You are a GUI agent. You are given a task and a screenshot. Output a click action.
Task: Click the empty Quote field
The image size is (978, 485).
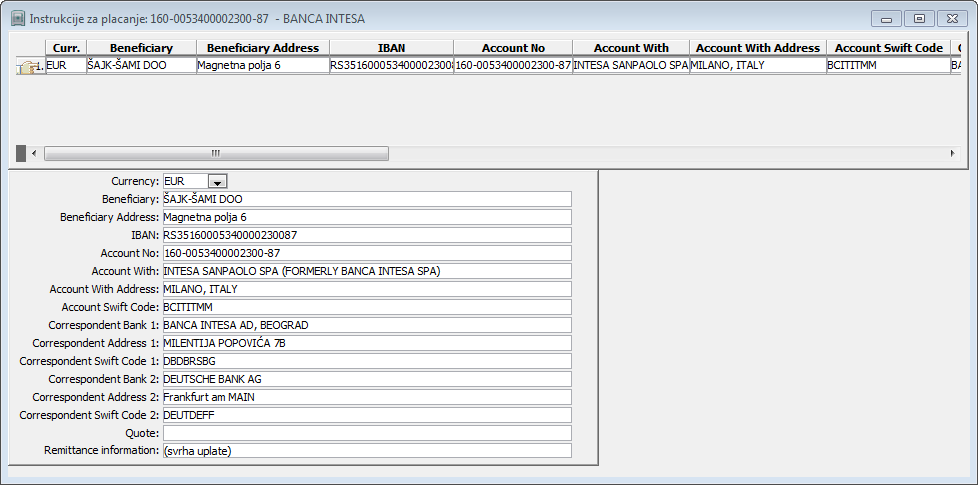click(x=365, y=433)
